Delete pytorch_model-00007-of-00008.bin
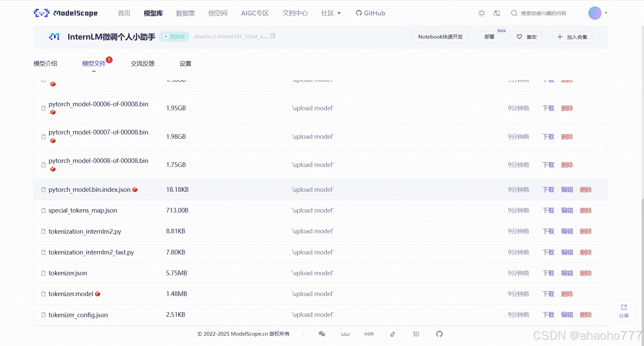This screenshot has height=346, width=644. pyautogui.click(x=567, y=136)
